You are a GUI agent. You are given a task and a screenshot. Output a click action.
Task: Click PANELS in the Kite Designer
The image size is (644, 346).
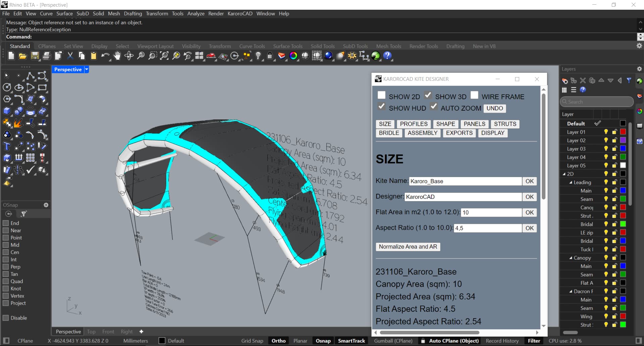coord(474,124)
